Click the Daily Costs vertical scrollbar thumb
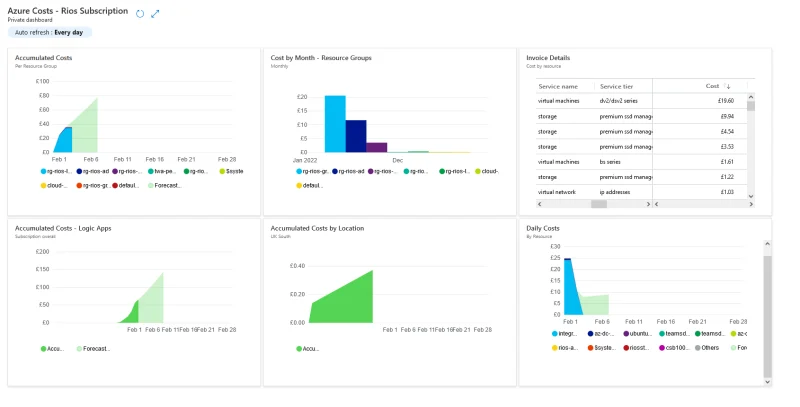The width and height of the screenshot is (800, 407). tap(767, 316)
